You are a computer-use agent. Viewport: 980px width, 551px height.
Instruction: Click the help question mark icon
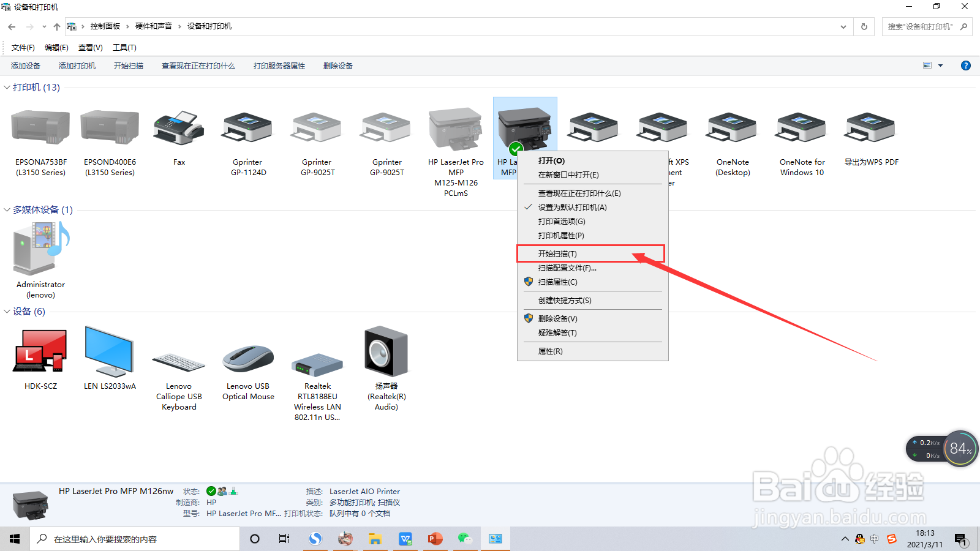(x=966, y=66)
